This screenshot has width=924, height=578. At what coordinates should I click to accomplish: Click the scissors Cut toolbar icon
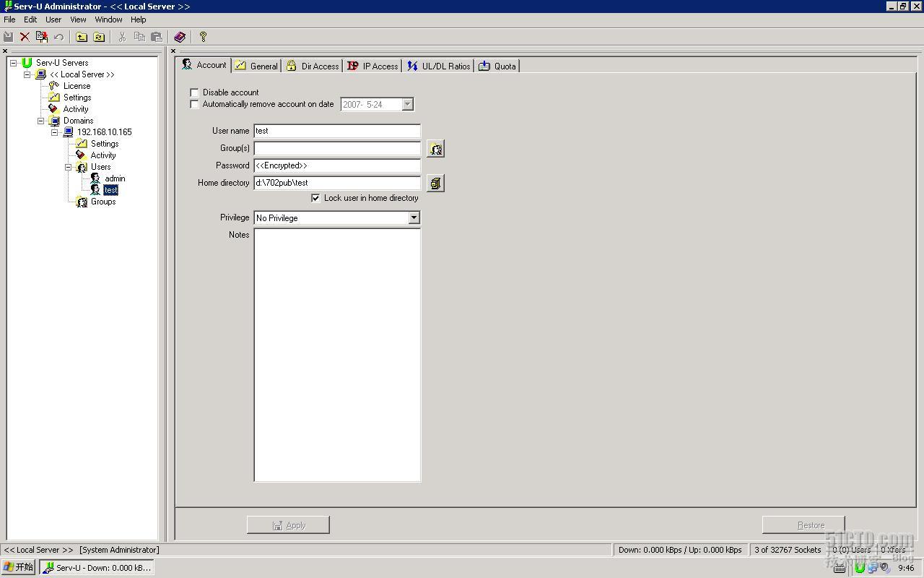pyautogui.click(x=122, y=37)
